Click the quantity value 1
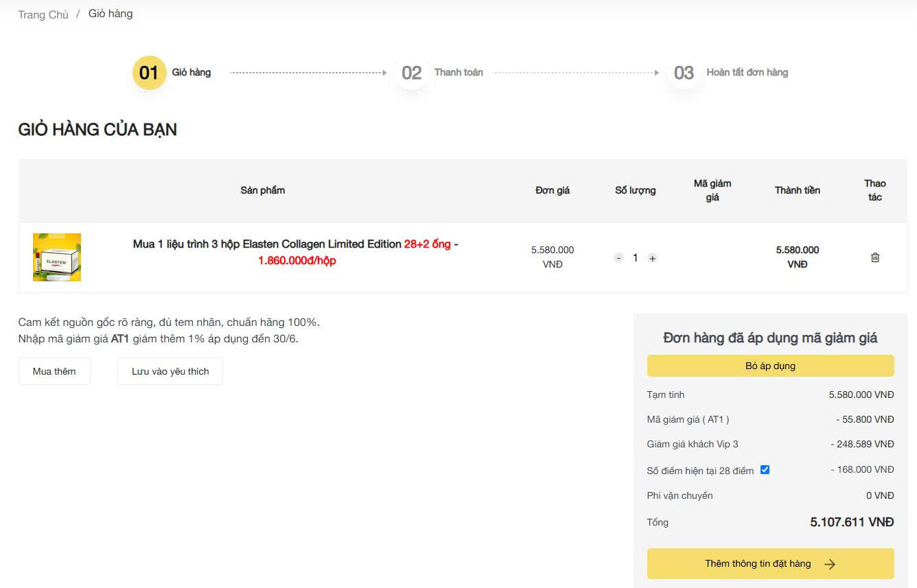 coord(636,258)
